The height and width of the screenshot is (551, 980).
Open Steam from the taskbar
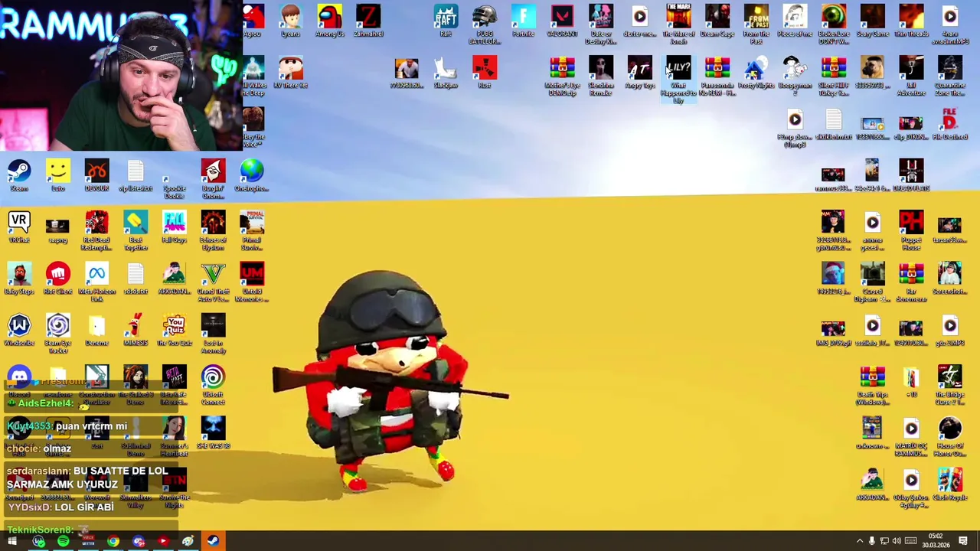(213, 542)
